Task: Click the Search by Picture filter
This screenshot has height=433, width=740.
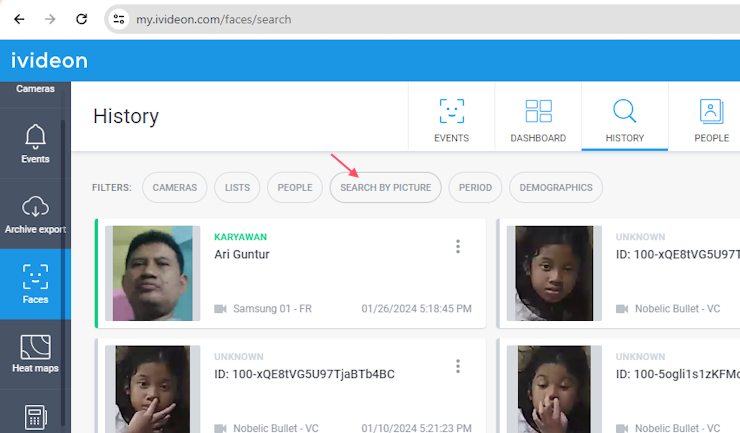Action: pyautogui.click(x=386, y=187)
